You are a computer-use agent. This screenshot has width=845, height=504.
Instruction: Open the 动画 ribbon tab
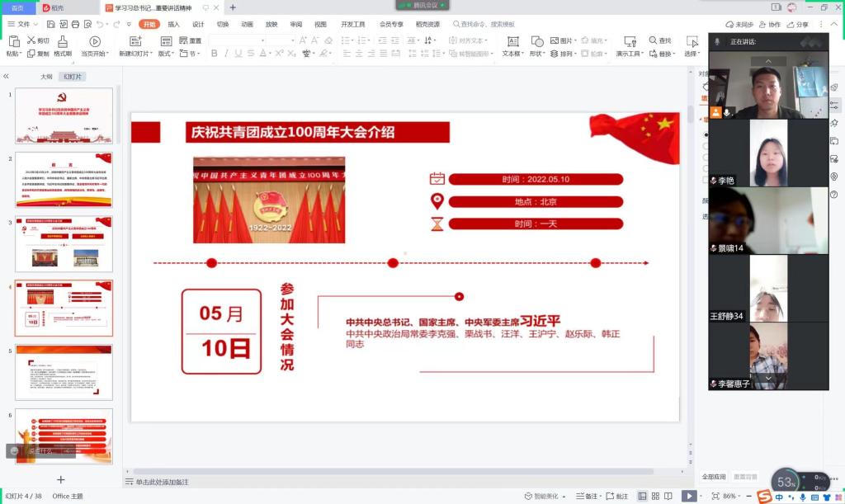point(247,25)
